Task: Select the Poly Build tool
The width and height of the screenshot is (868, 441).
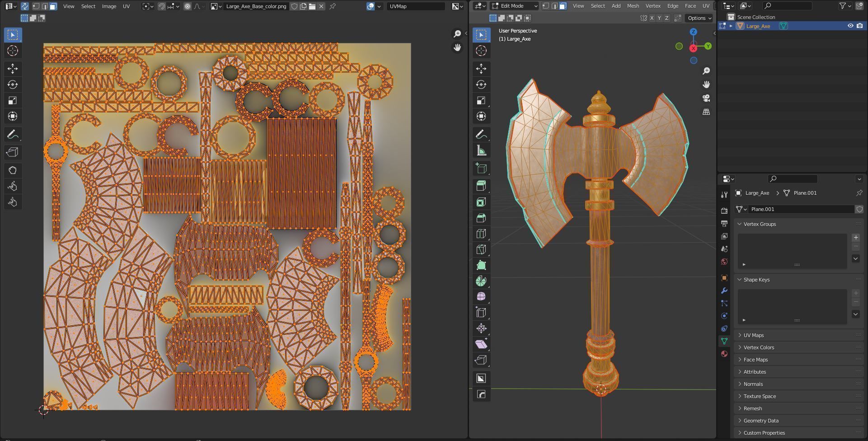Action: tap(481, 265)
